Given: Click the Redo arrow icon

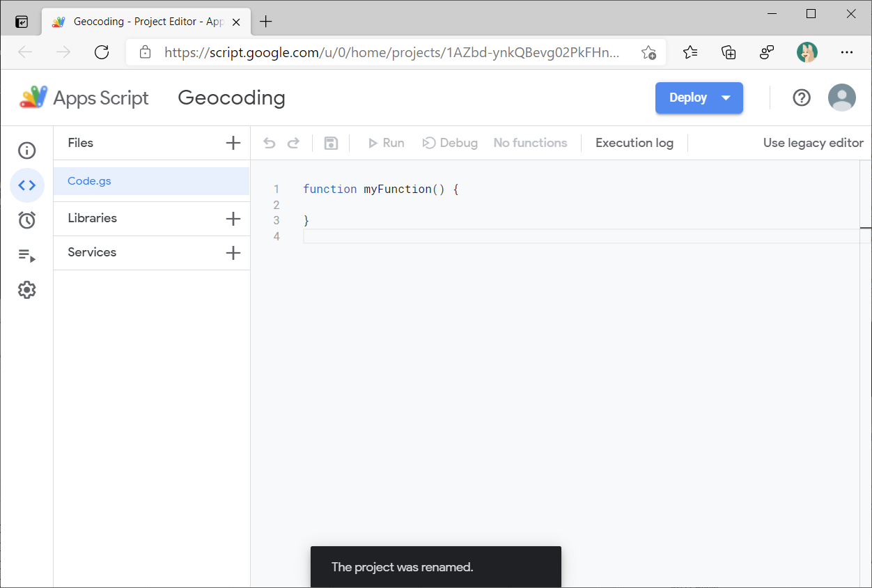Looking at the screenshot, I should coord(293,143).
